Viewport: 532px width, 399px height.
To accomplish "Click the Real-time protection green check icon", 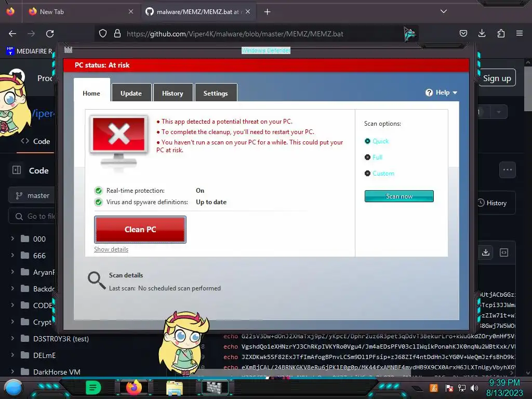I will coord(98,191).
